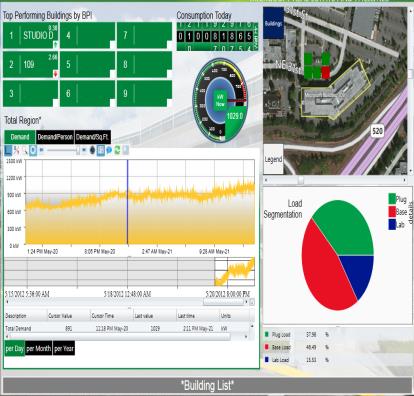Click the red building marker on the map
The image size is (414, 396).
pyautogui.click(x=326, y=72)
